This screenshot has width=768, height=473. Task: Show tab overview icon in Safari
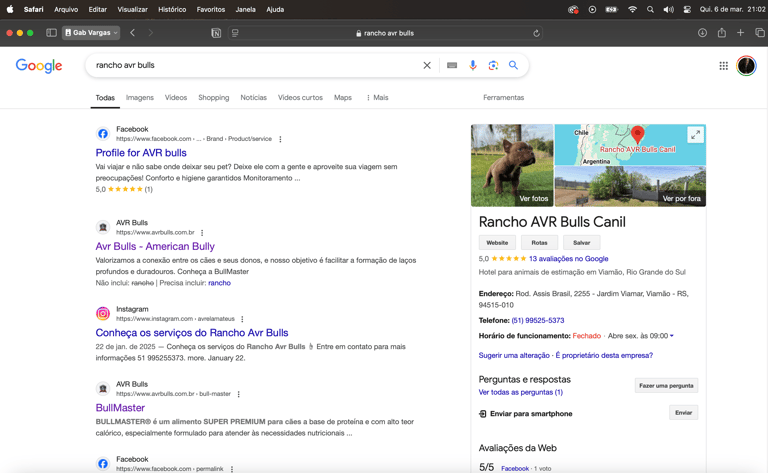point(760,33)
